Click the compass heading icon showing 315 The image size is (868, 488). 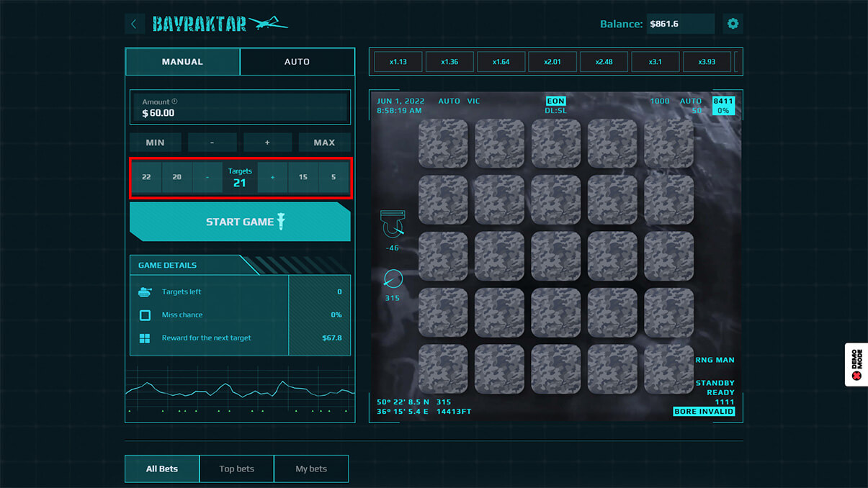[x=393, y=279]
